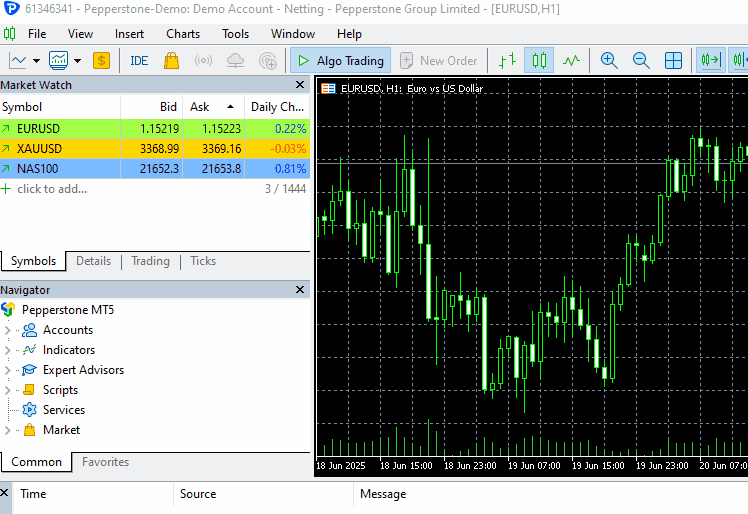Open the Insert menu
Viewport: 748px width, 514px height.
[x=129, y=34]
